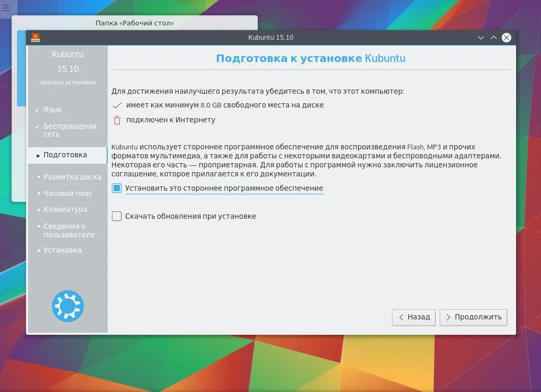Image resolution: width=541 pixels, height=392 pixels.
Task: Click the Kubuntu gear logo in sidebar
Action: (68, 306)
